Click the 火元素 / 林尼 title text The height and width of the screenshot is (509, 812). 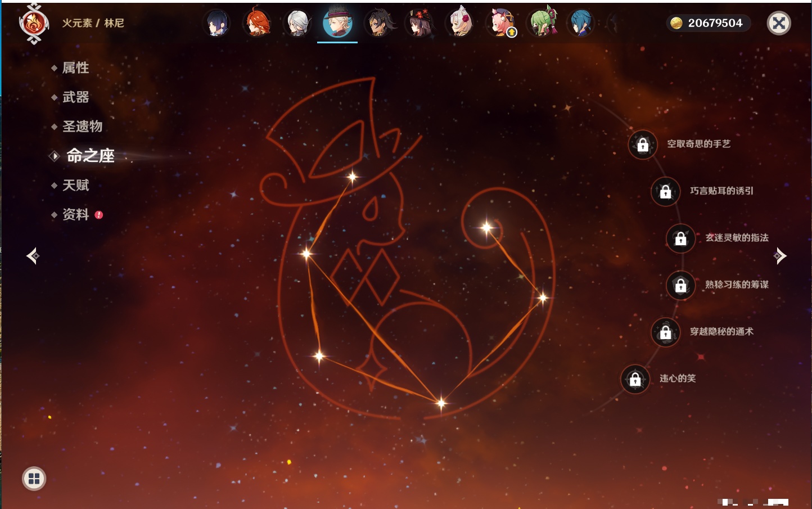click(93, 23)
